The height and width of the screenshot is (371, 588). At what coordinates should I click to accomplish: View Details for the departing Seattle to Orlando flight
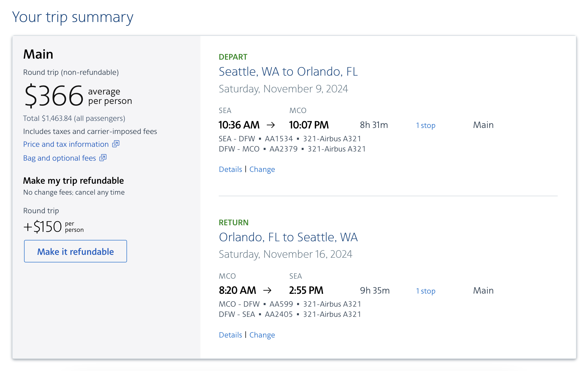230,169
